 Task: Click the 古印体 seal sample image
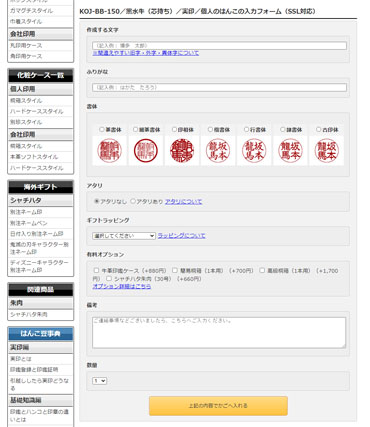[326, 151]
